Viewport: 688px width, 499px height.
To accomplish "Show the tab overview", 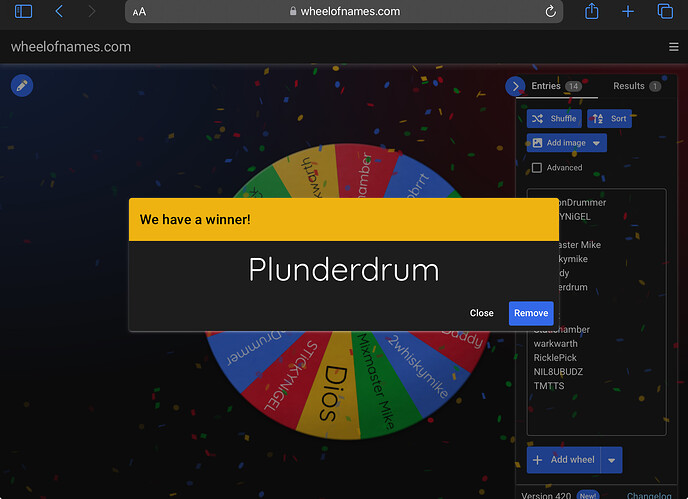I will coord(665,11).
